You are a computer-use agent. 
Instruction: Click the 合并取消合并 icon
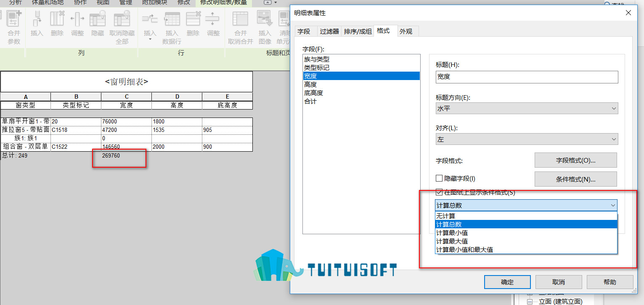pos(241,19)
